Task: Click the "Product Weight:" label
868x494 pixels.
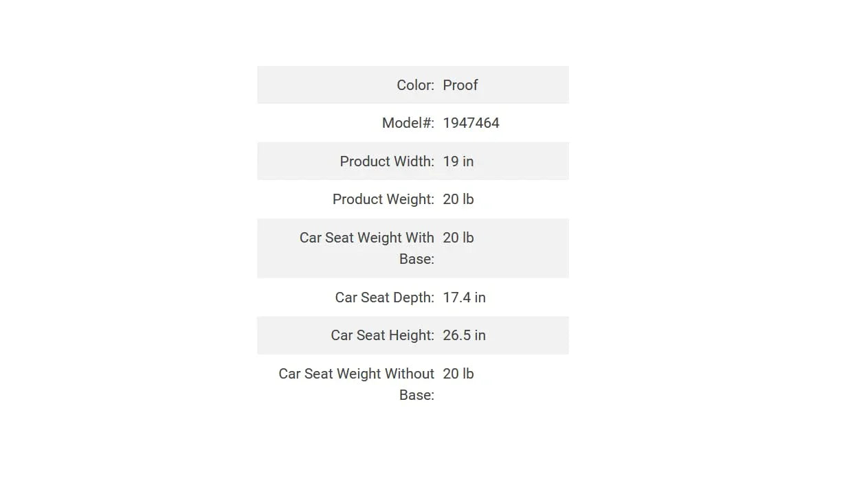Action: coord(383,199)
